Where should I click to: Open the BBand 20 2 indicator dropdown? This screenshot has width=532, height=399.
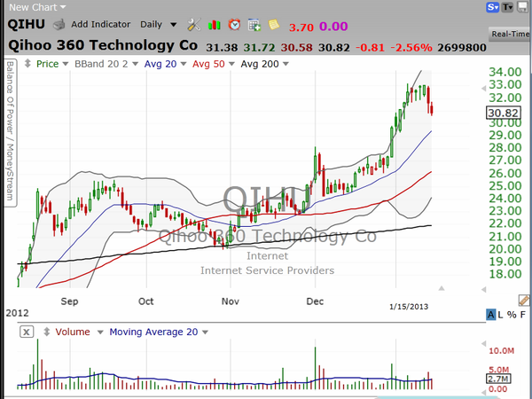click(106, 64)
